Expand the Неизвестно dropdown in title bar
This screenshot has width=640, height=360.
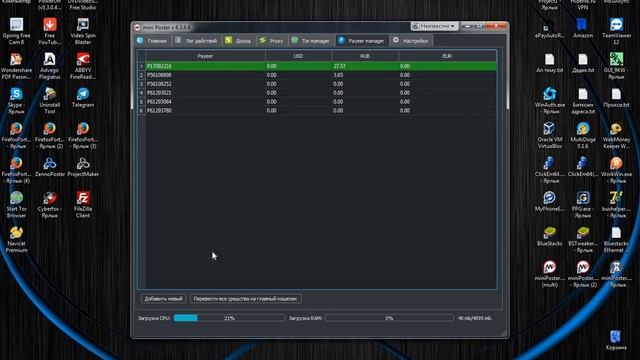click(x=434, y=26)
